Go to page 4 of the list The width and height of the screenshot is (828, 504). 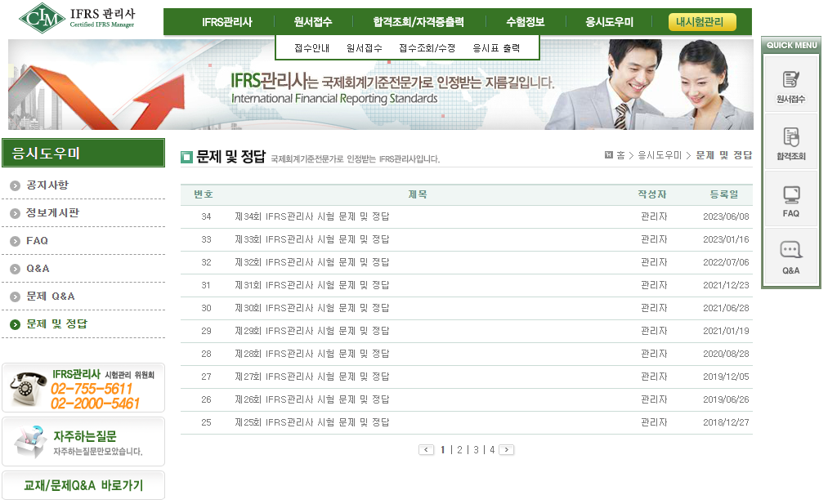[492, 449]
